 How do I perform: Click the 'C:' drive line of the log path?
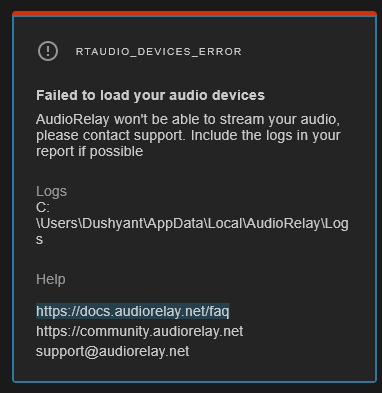(x=43, y=208)
